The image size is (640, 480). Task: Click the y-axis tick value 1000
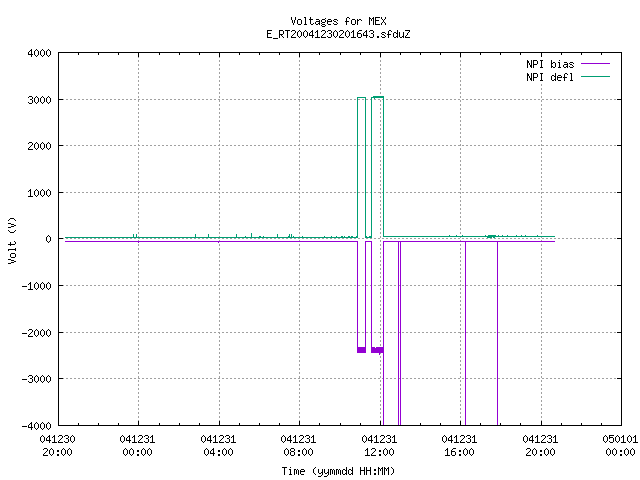coord(40,193)
